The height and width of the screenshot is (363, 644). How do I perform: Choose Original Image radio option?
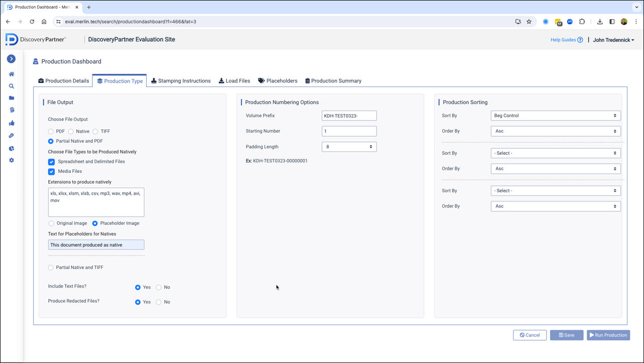coord(51,223)
